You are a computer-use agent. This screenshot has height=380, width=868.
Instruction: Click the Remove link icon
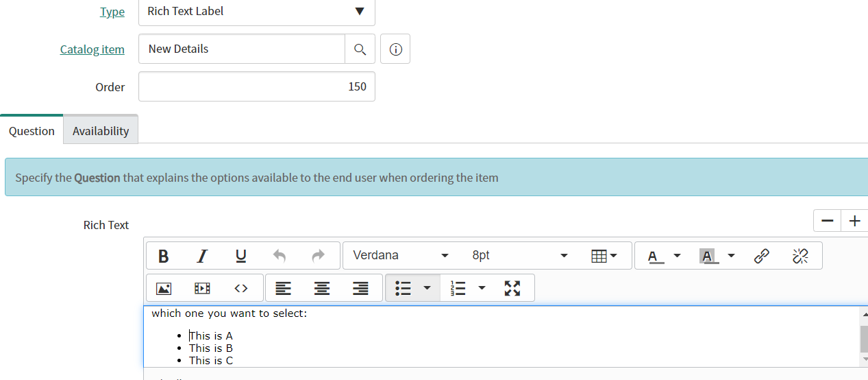click(799, 256)
